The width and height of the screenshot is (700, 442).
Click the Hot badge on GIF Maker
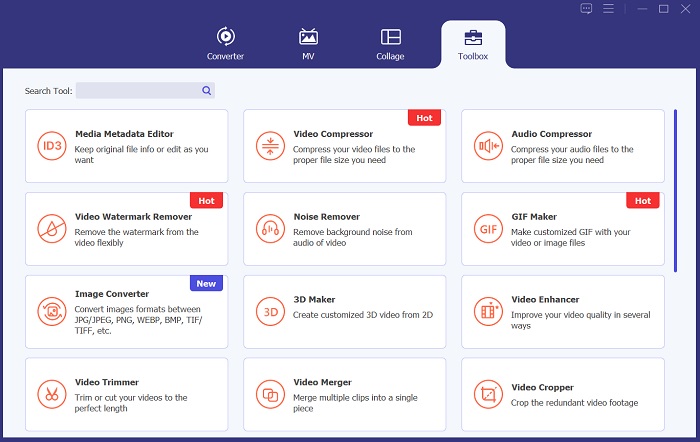click(643, 200)
